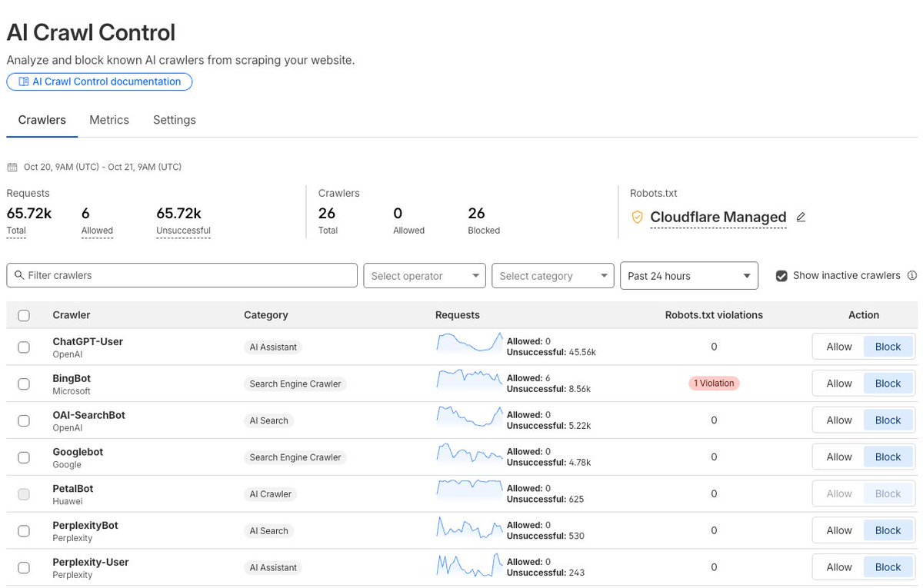Block the Googlebot crawler
923x588 pixels.
pyautogui.click(x=888, y=457)
